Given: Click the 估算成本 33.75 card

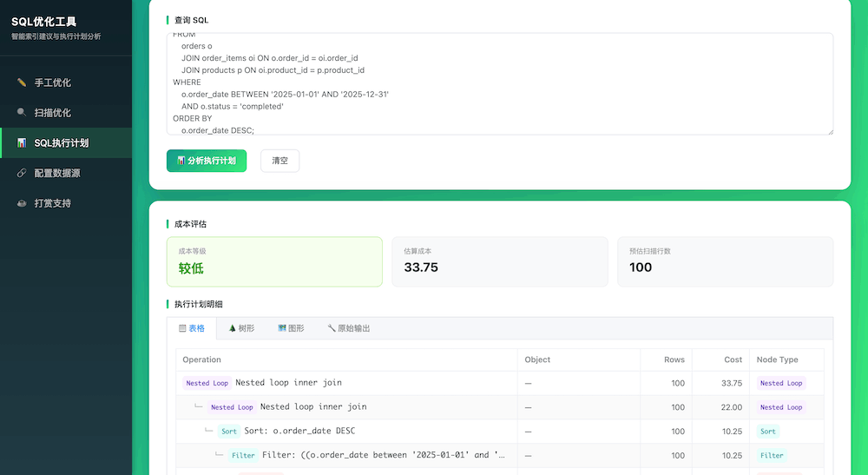Looking at the screenshot, I should click(500, 262).
